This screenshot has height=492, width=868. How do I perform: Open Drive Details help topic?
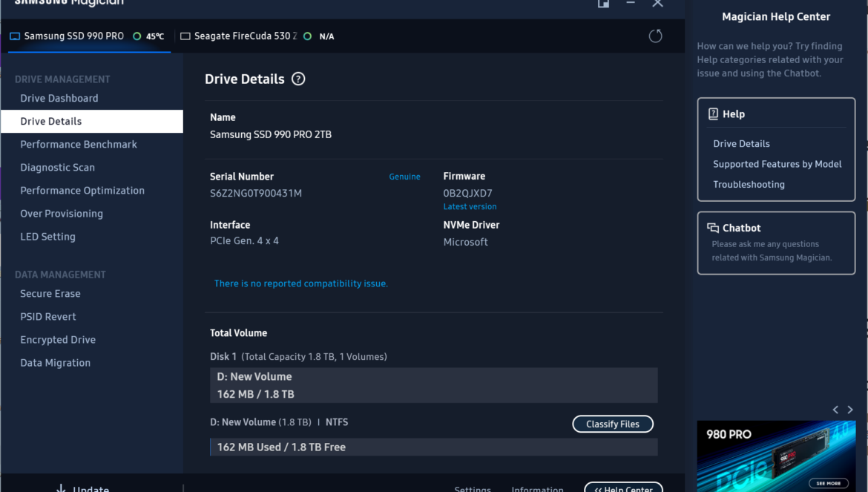tap(741, 144)
